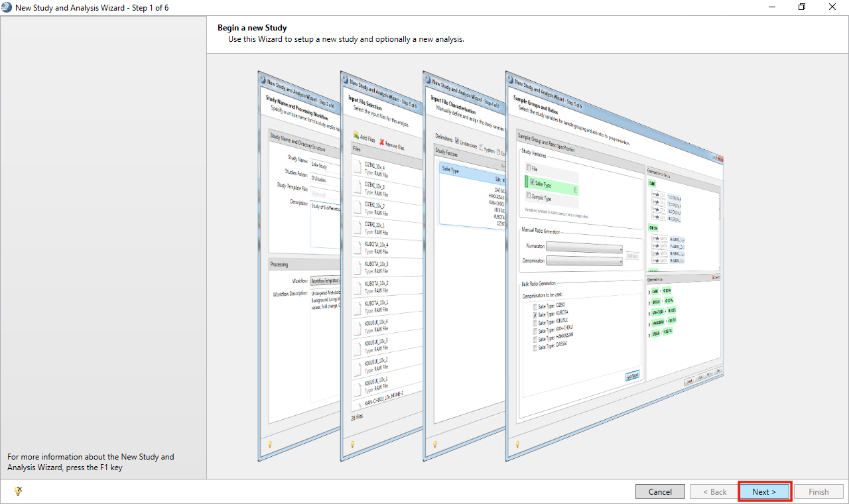Click the "press the F1 key" help note
Viewport: 849px width, 504px height.
coord(91,462)
